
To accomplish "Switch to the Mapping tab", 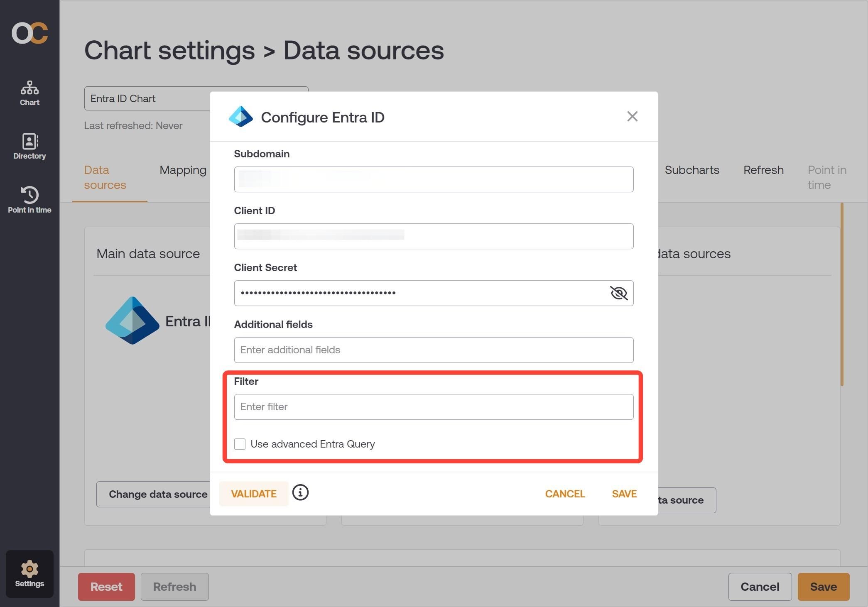I will (183, 170).
